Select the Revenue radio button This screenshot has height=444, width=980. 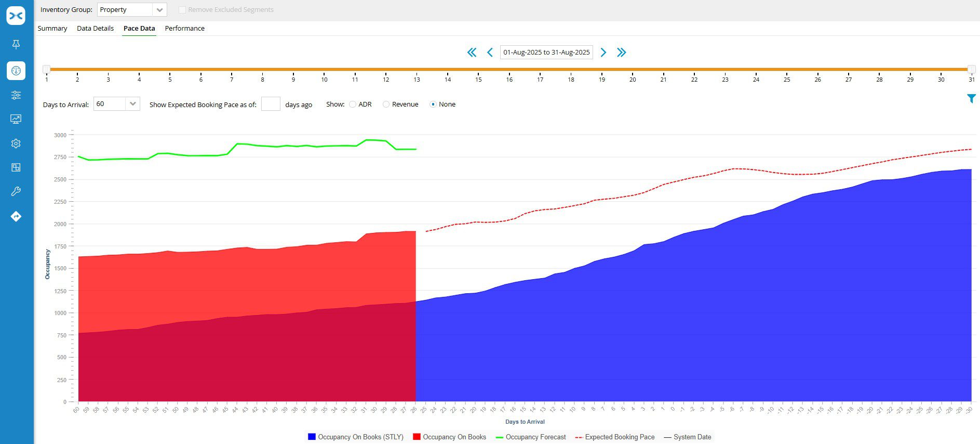click(386, 105)
